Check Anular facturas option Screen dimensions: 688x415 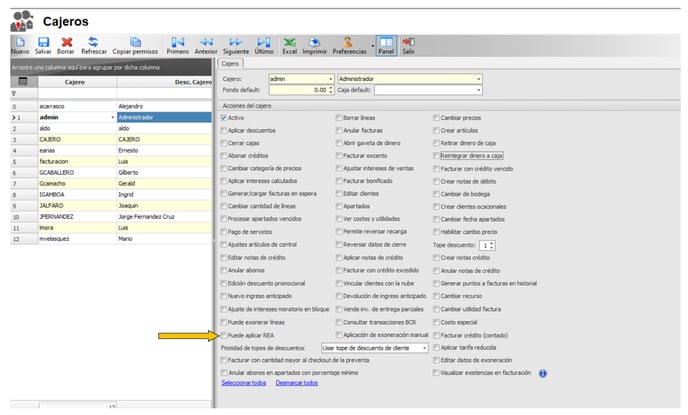(339, 131)
